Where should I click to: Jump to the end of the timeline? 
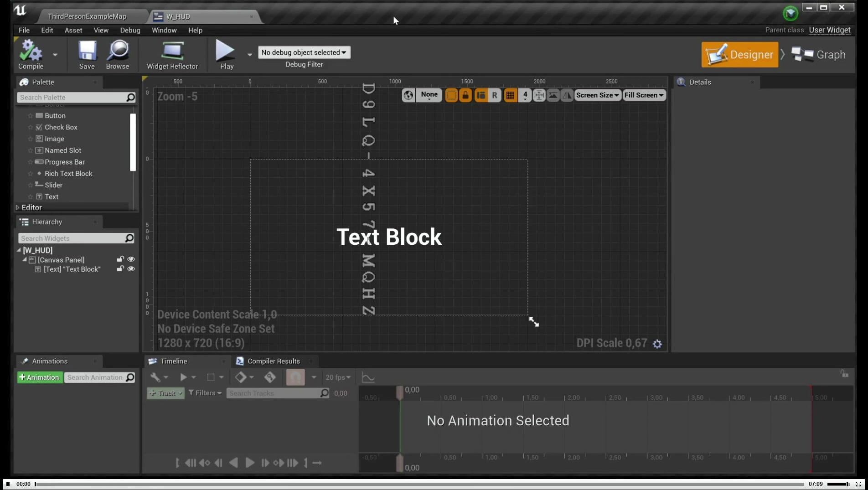click(306, 463)
